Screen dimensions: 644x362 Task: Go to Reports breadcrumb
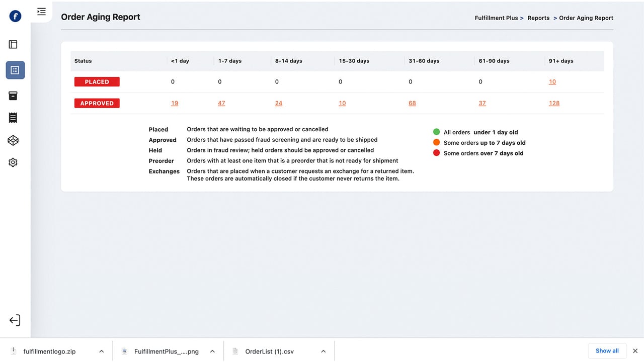538,18
